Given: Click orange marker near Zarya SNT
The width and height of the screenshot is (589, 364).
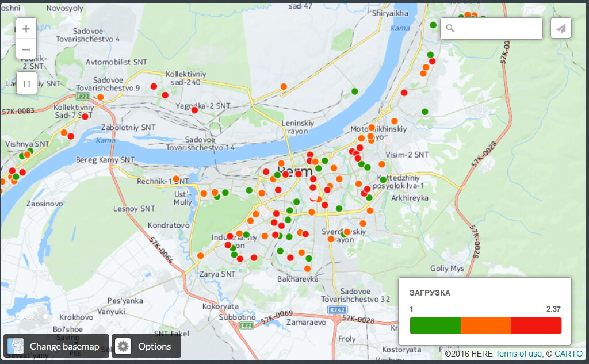Looking at the screenshot, I should (200, 255).
